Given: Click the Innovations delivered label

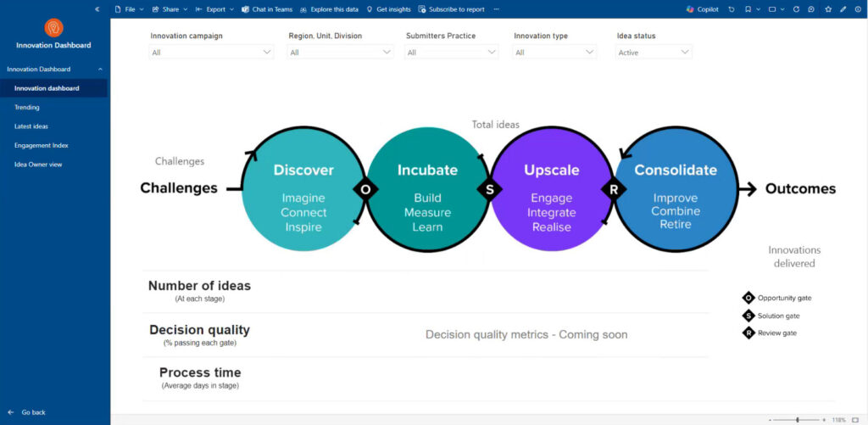Looking at the screenshot, I should 794,256.
